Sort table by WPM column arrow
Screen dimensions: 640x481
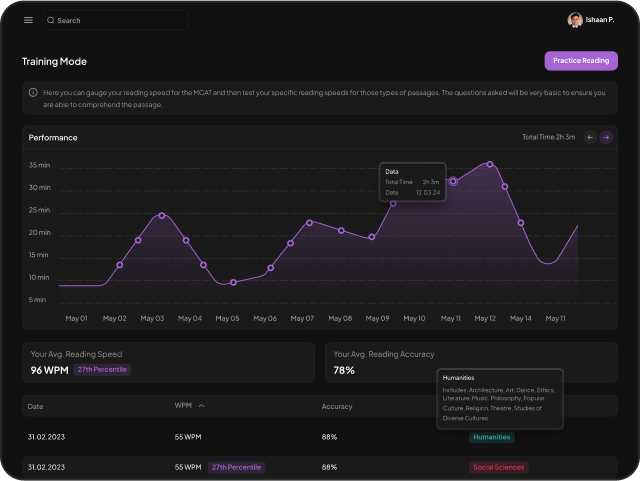tap(201, 406)
